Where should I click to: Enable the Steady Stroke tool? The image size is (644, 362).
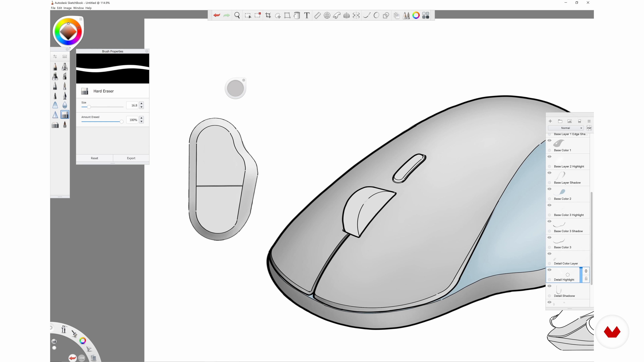pos(366,15)
